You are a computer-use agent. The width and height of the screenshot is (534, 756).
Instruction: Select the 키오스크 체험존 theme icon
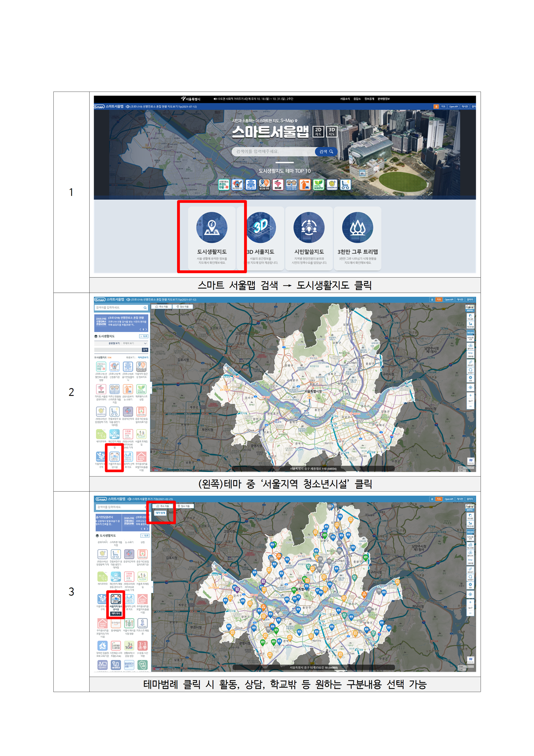click(x=142, y=623)
